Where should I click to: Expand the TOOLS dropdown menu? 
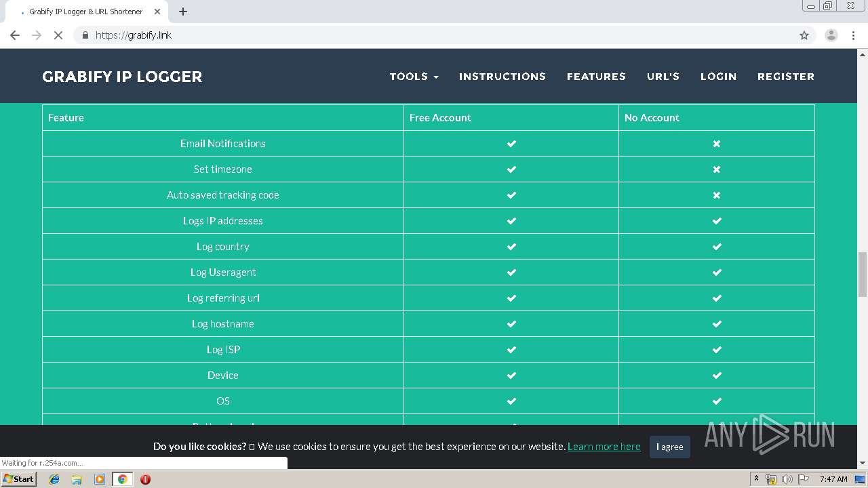coord(414,77)
